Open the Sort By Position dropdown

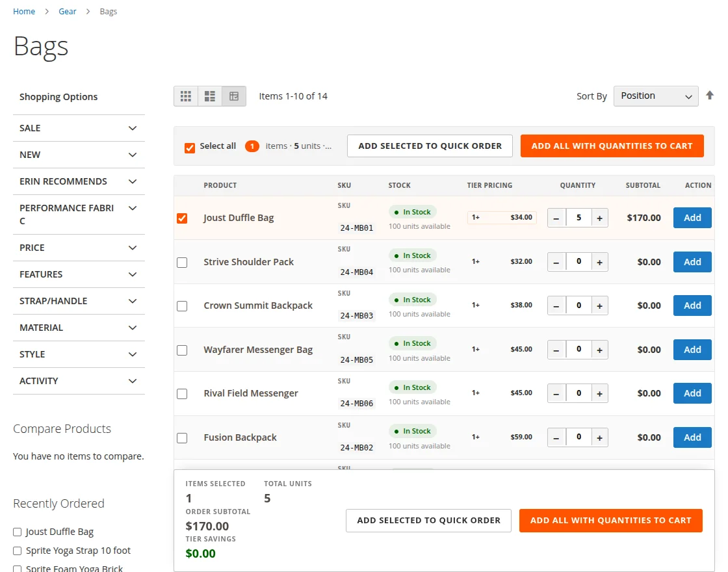(x=656, y=96)
